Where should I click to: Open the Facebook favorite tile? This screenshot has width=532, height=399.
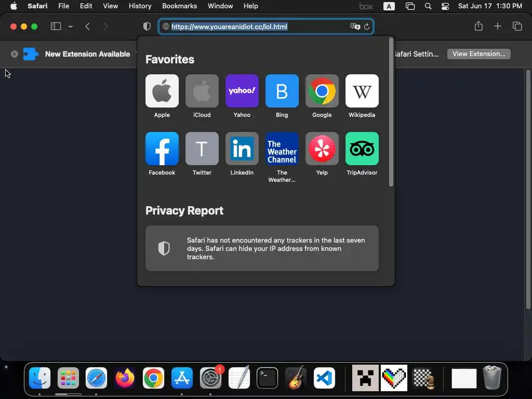coord(162,149)
